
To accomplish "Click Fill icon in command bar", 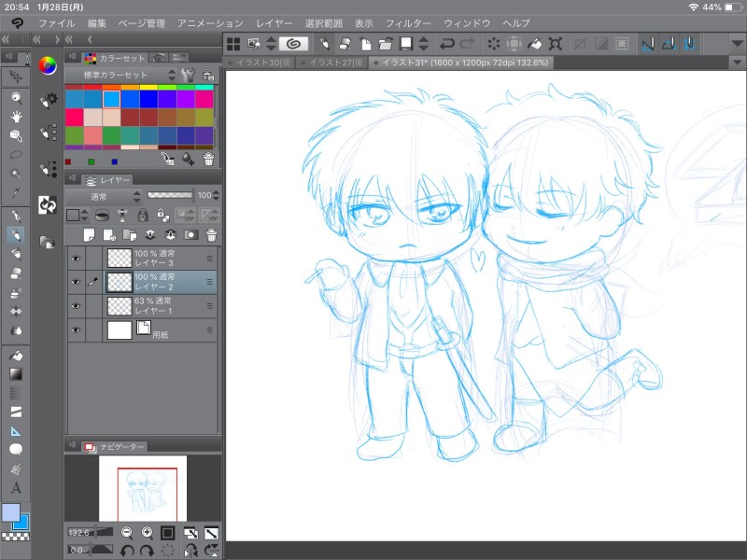I will (534, 44).
